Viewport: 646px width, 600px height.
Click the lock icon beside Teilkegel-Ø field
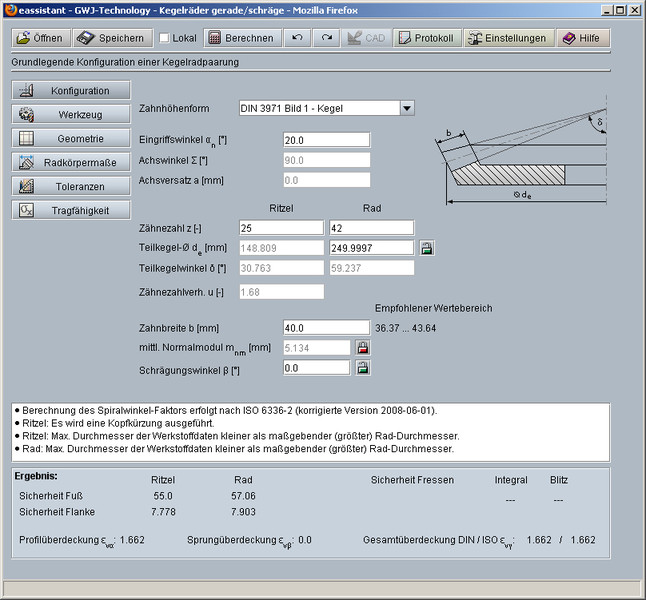[x=427, y=248]
